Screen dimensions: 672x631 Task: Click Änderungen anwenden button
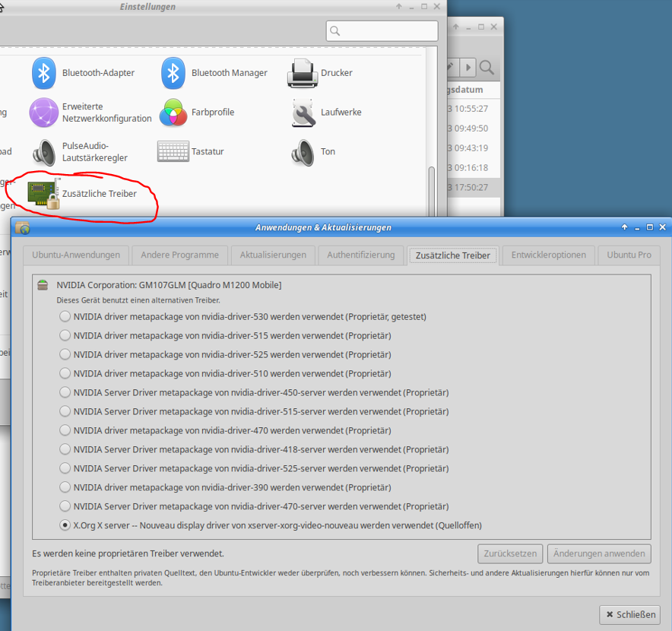599,554
